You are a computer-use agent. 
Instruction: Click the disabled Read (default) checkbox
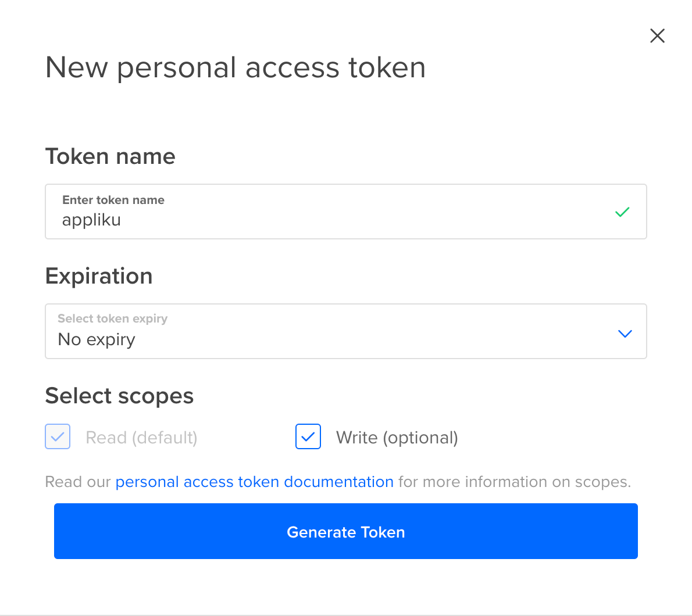pyautogui.click(x=58, y=437)
